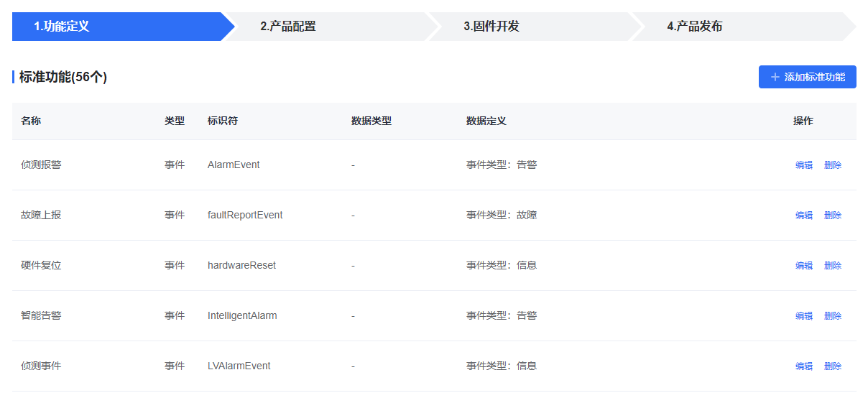The height and width of the screenshot is (398, 868).
Task: Edit the 故障上报 faultReportEvent row
Action: (804, 215)
